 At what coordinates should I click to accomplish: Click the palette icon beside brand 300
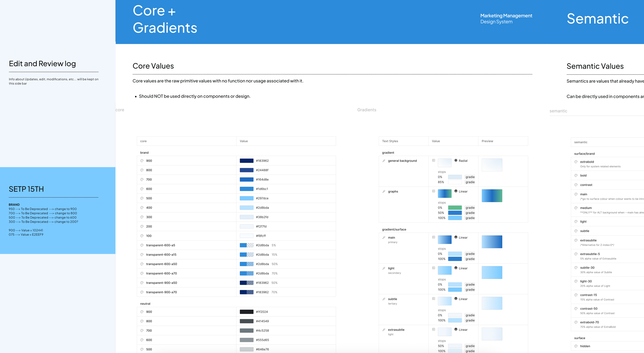pos(142,217)
